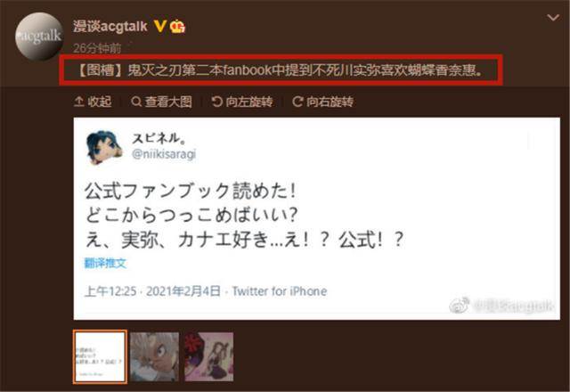Select the third manga page thumbnail
Image resolution: width=570 pixels, height=392 pixels.
[x=209, y=356]
